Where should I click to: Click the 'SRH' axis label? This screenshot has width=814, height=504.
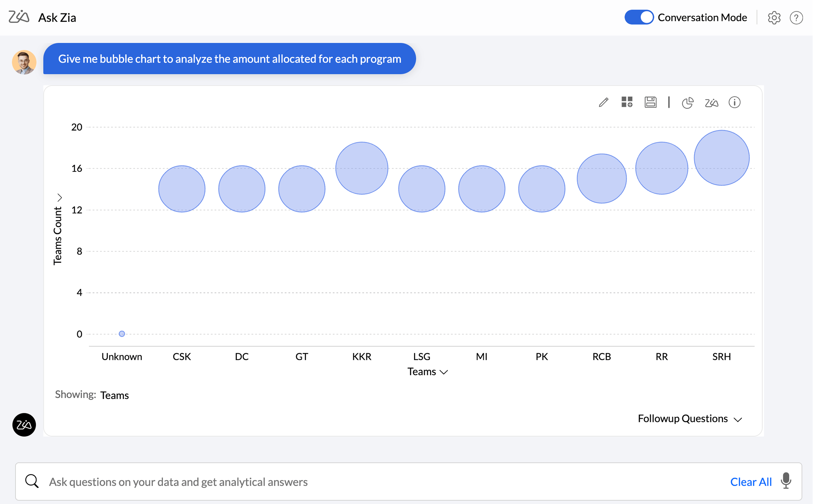721,357
